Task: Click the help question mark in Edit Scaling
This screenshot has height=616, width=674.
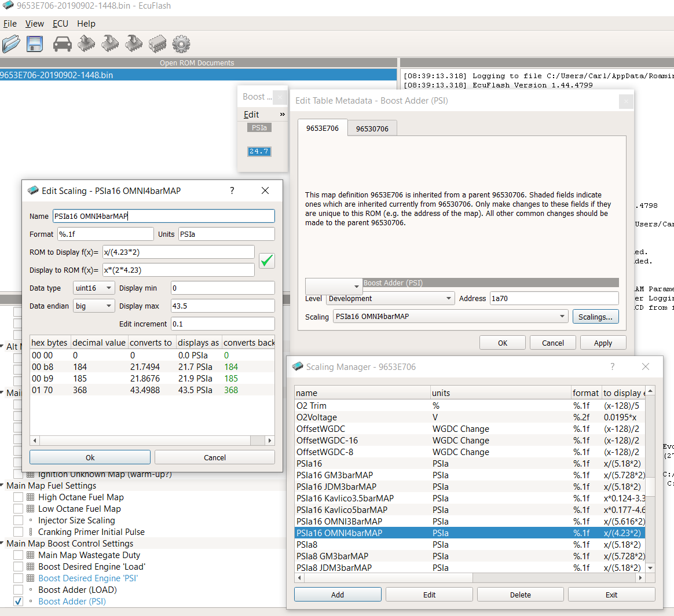Action: [x=232, y=190]
